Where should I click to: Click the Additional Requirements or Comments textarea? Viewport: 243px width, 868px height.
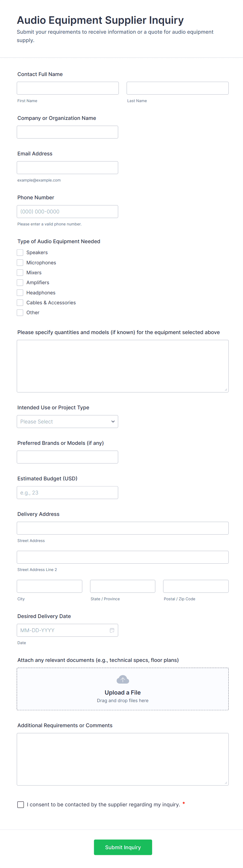123,759
